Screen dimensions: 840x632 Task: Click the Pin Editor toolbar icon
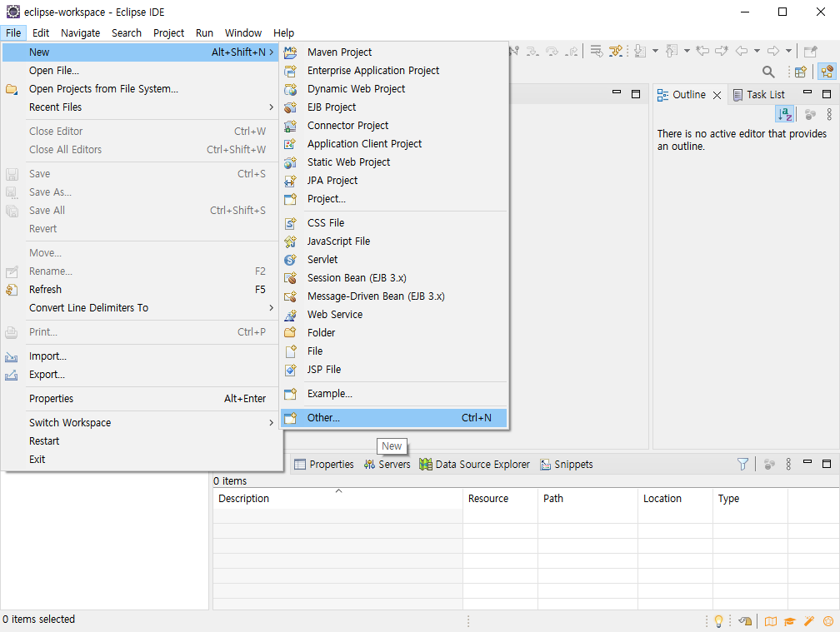click(811, 52)
